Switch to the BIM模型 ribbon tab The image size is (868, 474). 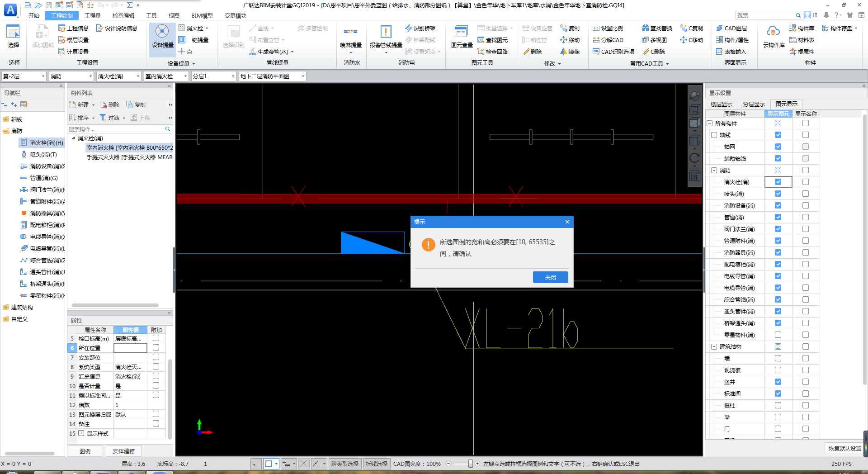(202, 15)
